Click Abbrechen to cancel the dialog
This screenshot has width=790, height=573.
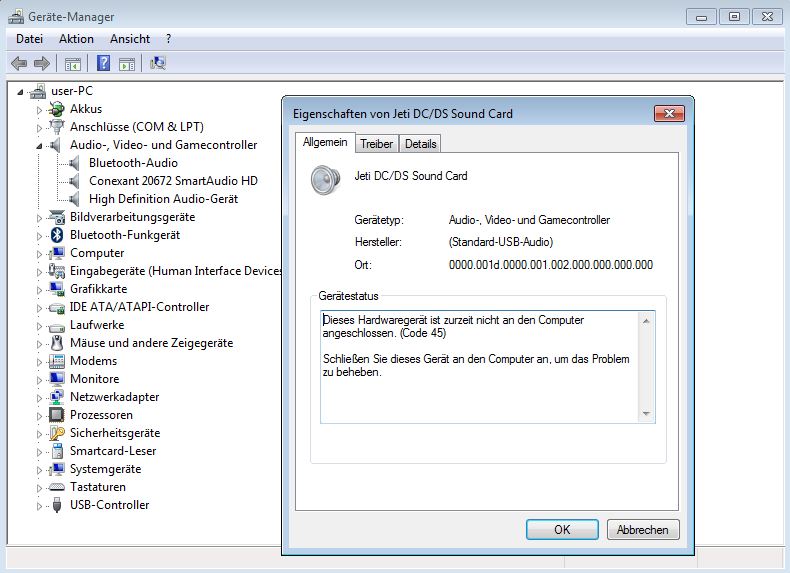tap(642, 530)
